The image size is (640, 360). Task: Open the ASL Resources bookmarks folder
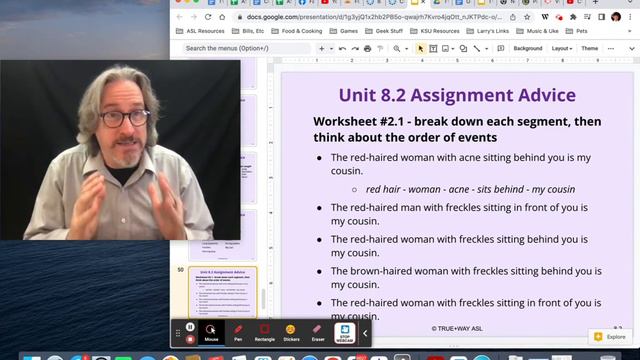(x=200, y=31)
